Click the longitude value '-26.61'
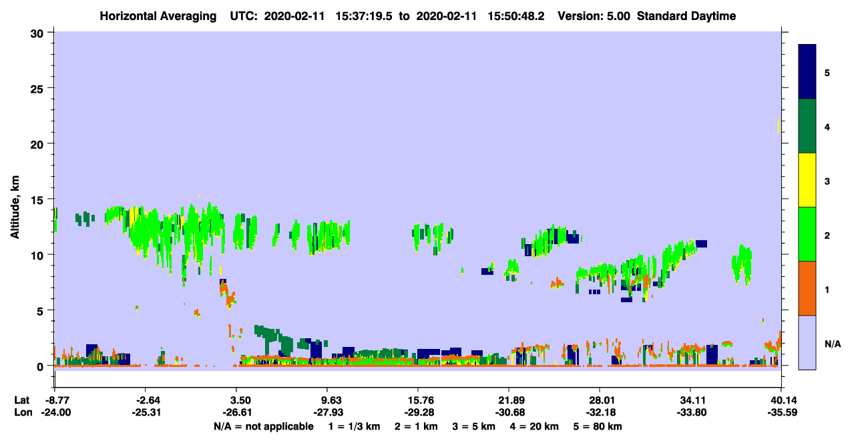868x445 pixels. (x=236, y=412)
